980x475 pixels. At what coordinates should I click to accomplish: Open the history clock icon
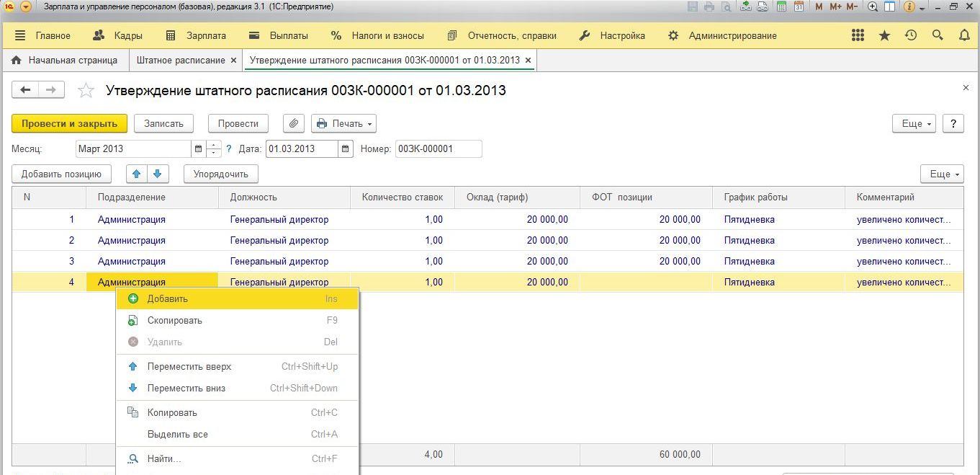click(x=911, y=35)
